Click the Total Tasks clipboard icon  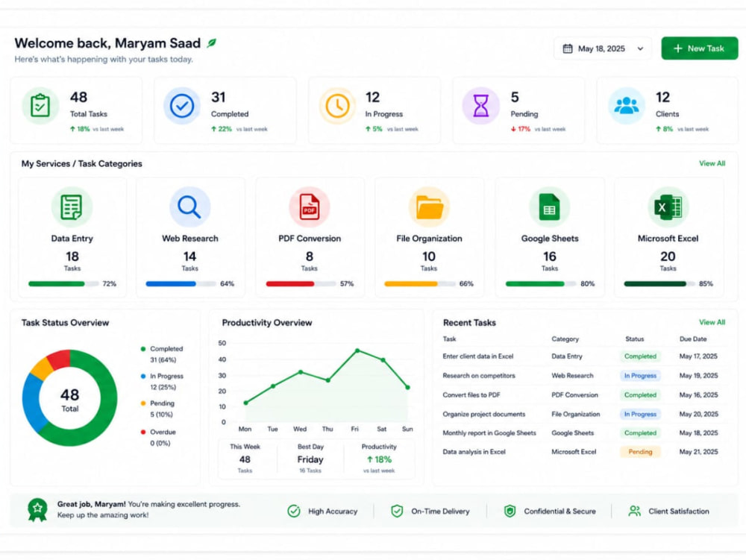coord(40,106)
